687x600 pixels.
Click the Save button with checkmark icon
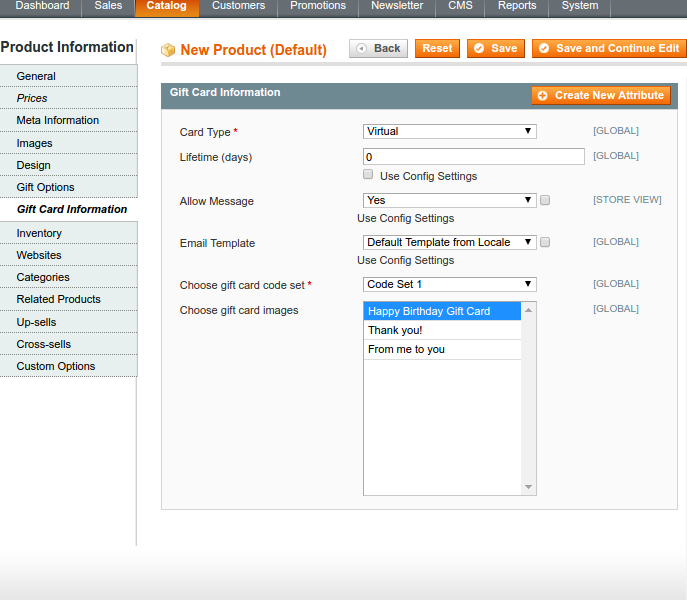pos(495,48)
